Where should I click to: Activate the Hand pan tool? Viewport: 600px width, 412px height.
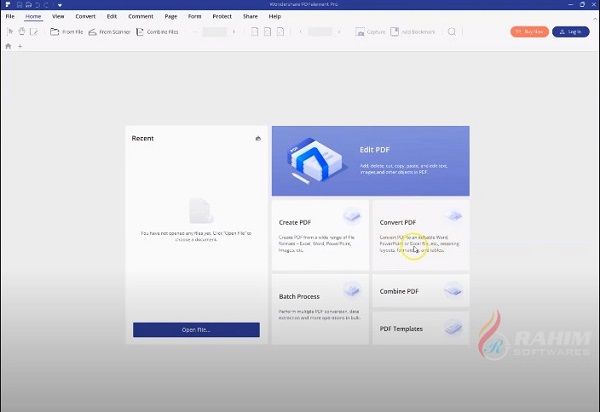(x=22, y=32)
